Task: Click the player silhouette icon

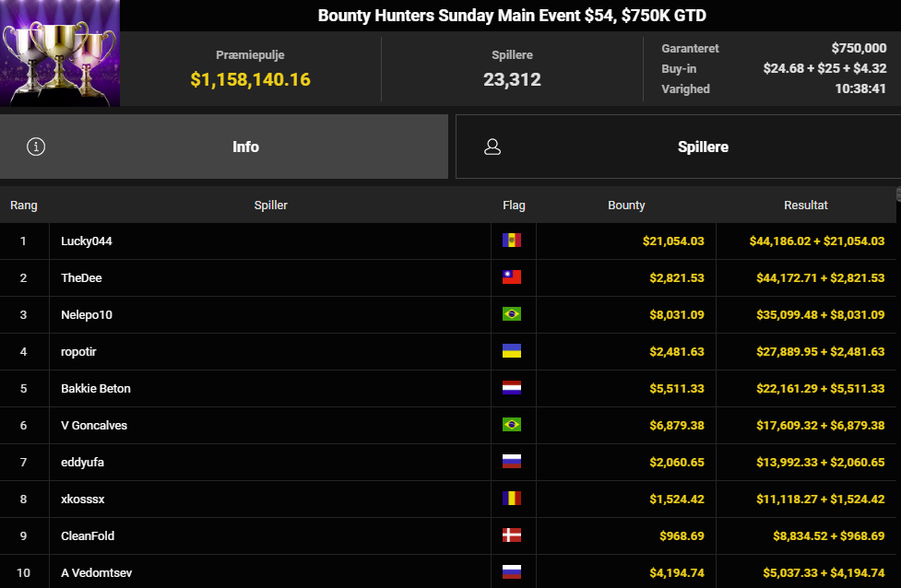Action: [492, 147]
